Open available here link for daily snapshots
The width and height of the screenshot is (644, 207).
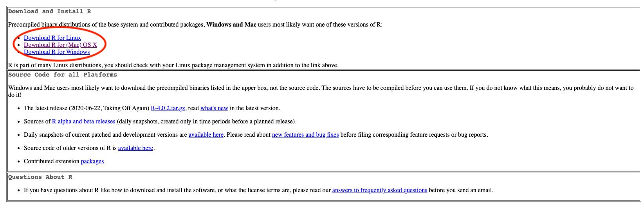click(x=206, y=135)
